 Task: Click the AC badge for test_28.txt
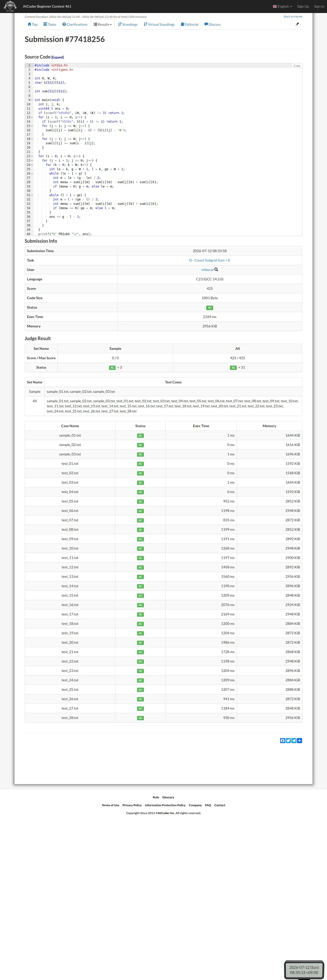click(x=140, y=718)
